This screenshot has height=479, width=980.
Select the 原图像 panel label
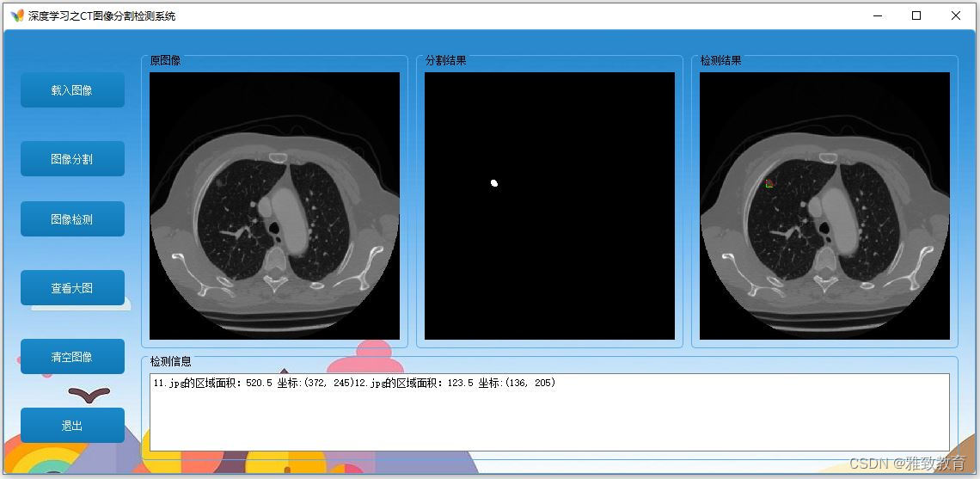coord(165,61)
